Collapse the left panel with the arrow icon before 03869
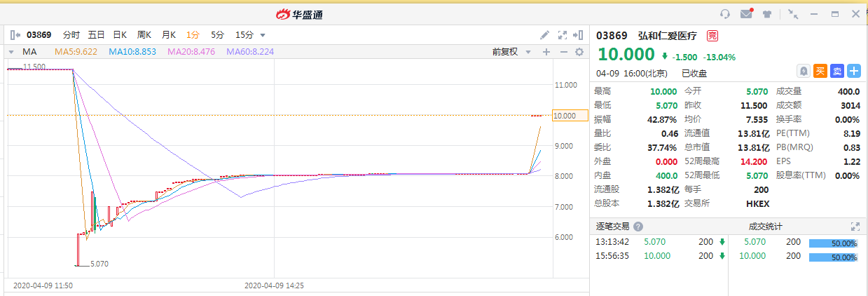 click(x=15, y=34)
